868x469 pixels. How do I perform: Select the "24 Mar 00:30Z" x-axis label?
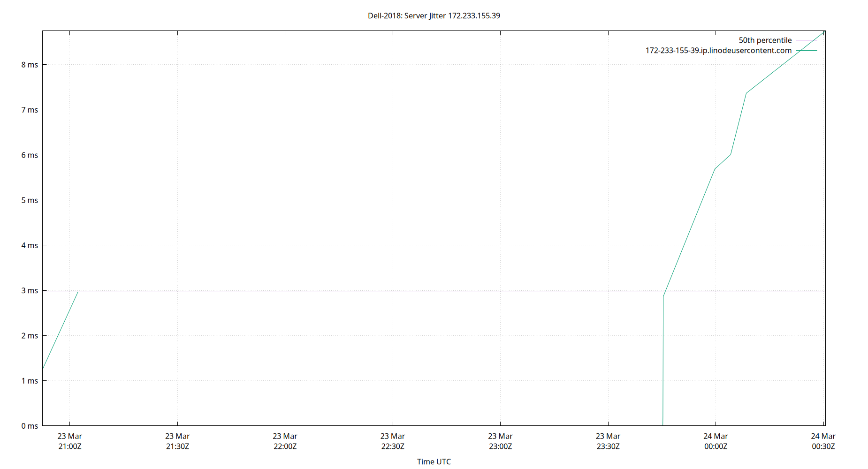[x=824, y=441]
